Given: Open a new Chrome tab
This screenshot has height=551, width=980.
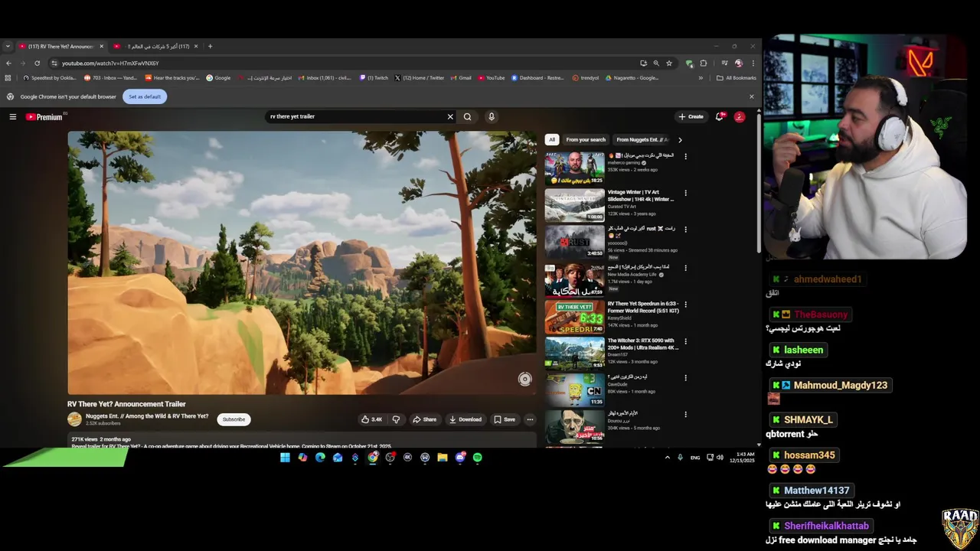Looking at the screenshot, I should coord(211,47).
